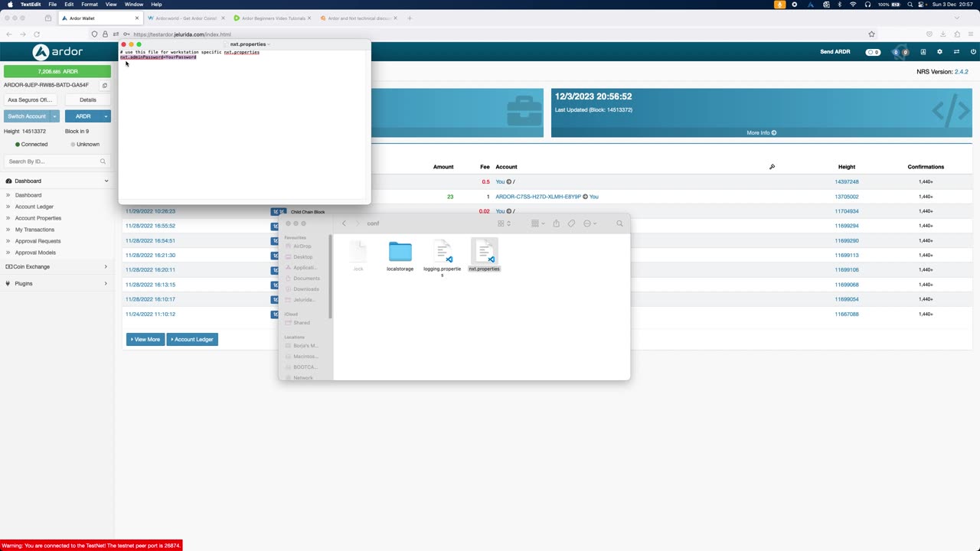Open the Approval Requests sidebar link
980x551 pixels.
(38, 241)
